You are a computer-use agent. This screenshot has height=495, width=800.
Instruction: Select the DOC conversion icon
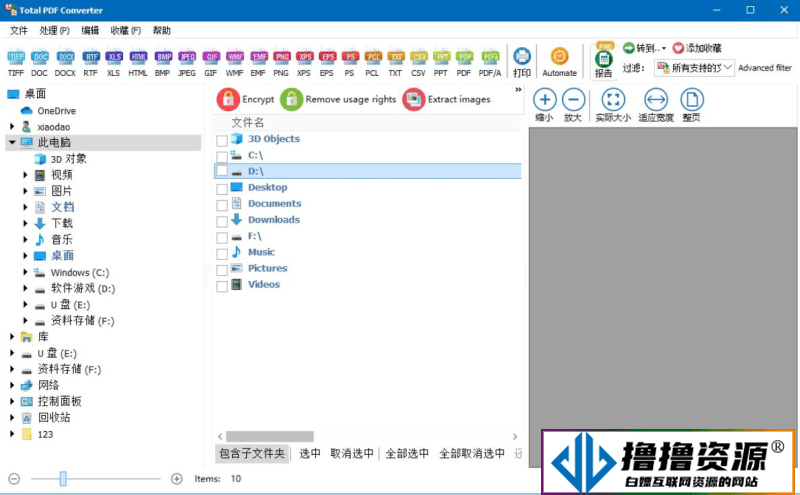[x=39, y=63]
